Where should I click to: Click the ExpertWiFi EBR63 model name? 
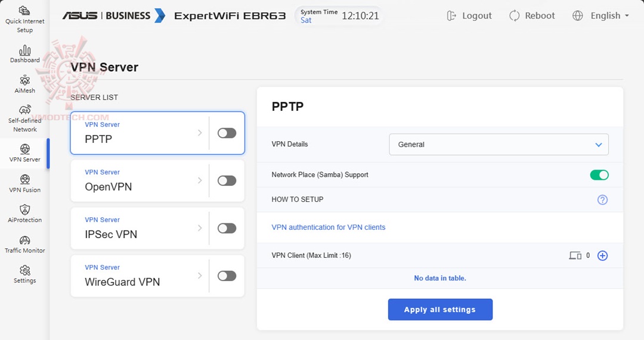click(x=230, y=16)
